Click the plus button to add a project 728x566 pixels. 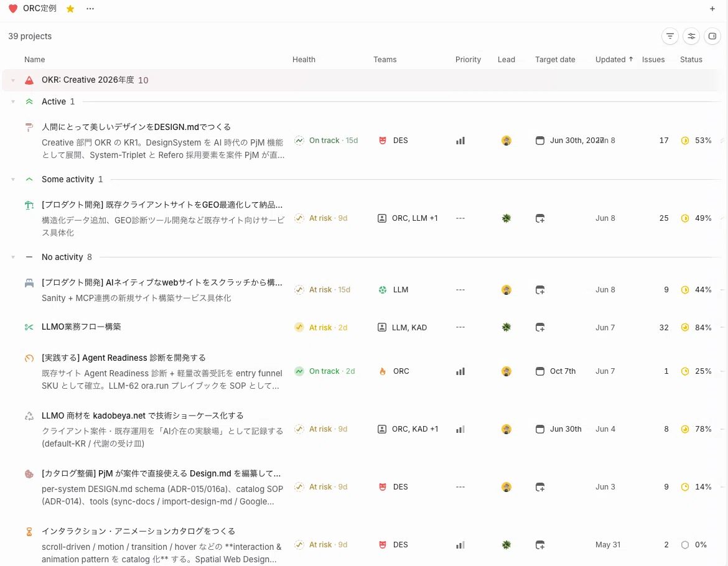coord(712,9)
